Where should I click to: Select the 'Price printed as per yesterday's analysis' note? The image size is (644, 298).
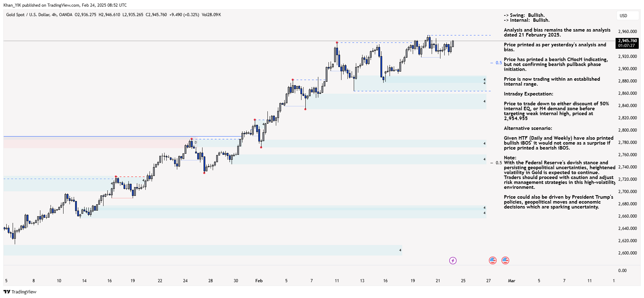coord(555,47)
